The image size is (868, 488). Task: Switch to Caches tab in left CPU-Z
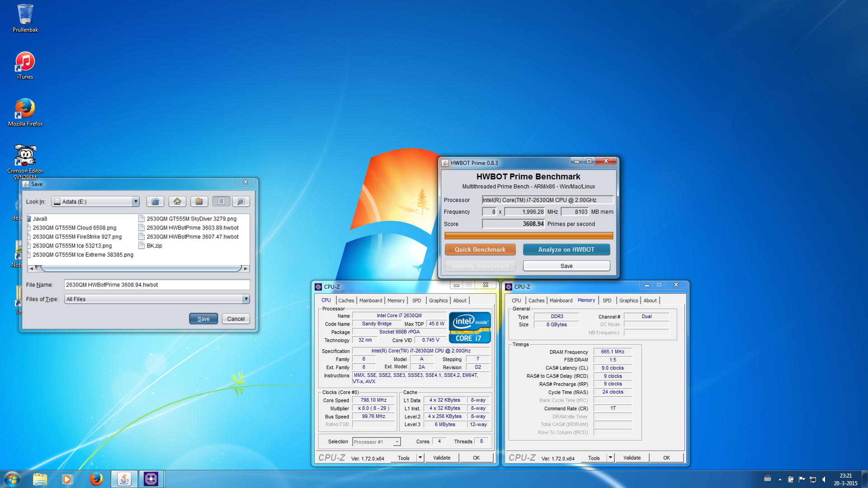[x=346, y=300]
